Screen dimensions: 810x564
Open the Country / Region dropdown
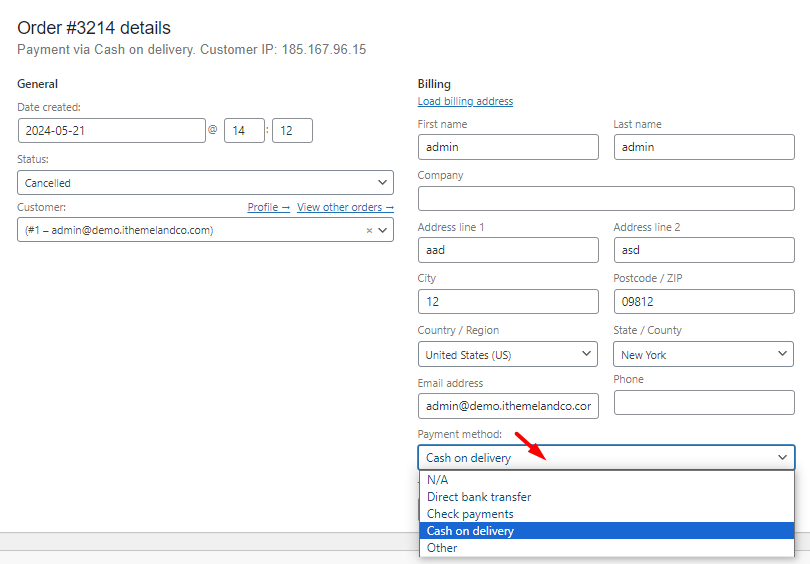pos(507,354)
